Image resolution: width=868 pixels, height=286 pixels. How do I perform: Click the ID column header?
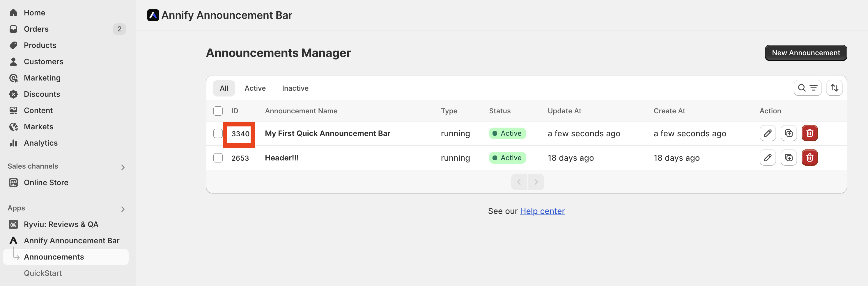click(x=235, y=111)
